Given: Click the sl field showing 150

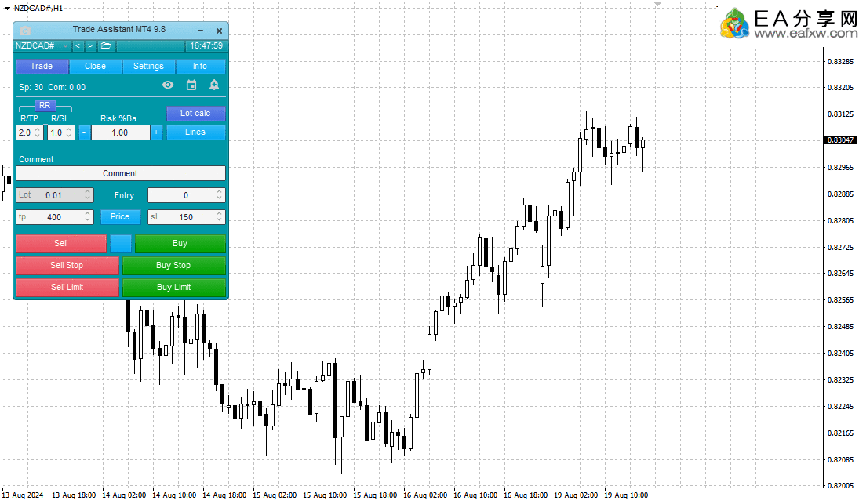Looking at the screenshot, I should (x=186, y=217).
